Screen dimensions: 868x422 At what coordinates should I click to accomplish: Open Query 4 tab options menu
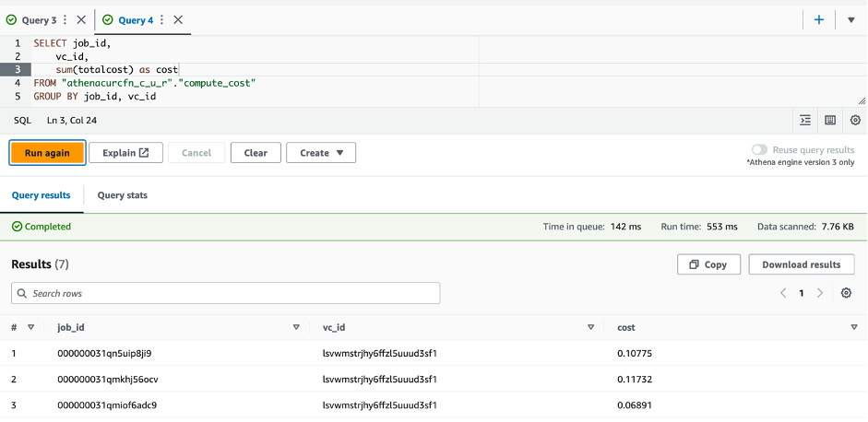[x=161, y=19]
